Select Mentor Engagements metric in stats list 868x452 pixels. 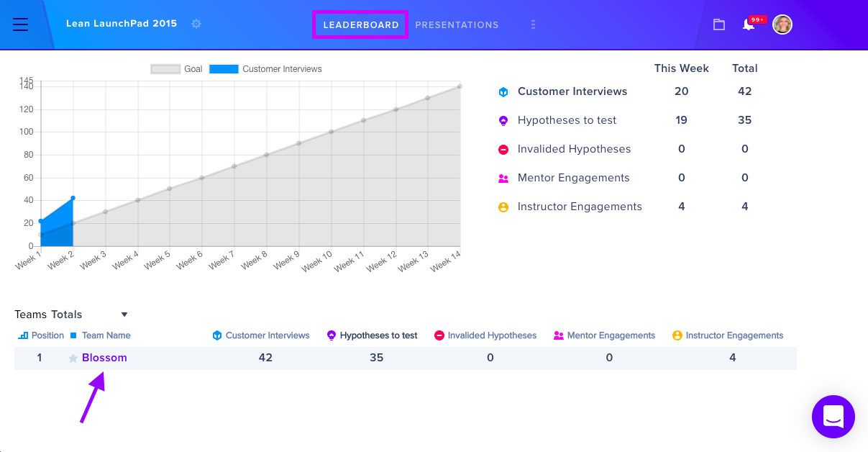click(574, 178)
